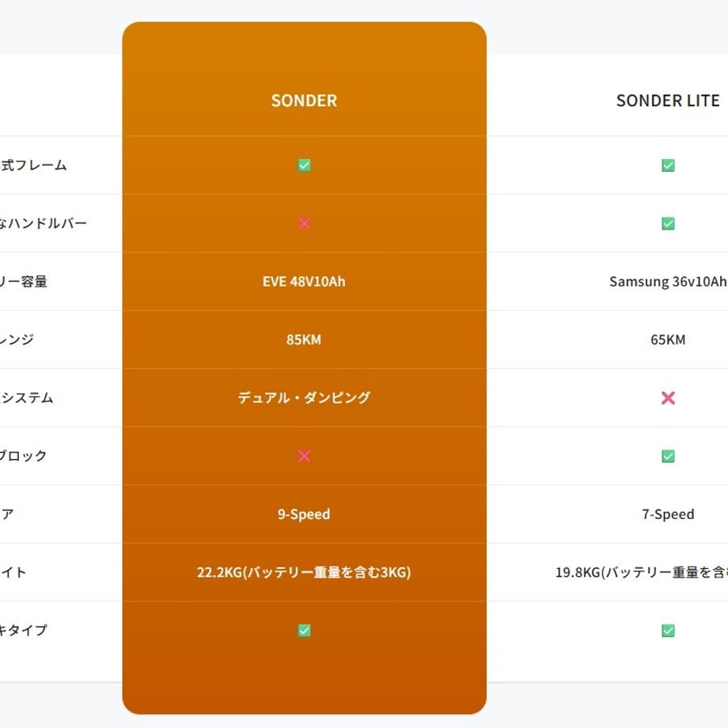Click the レンジ row label

point(17,339)
